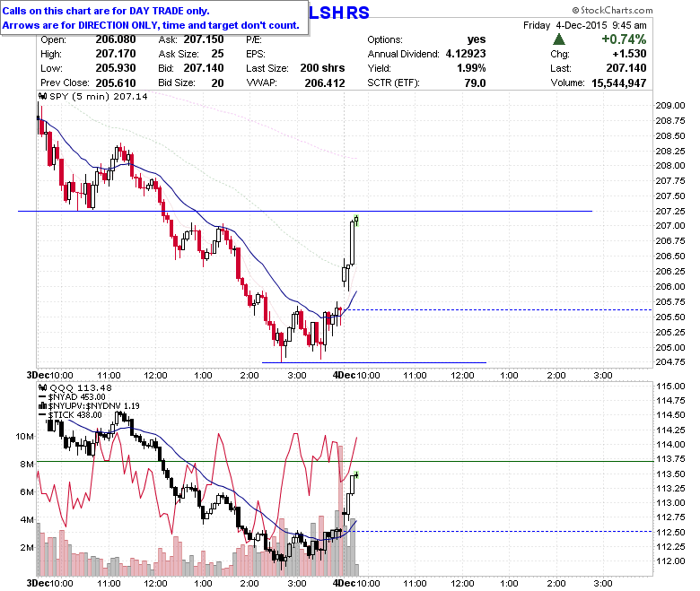Click the 112.50 label on QQQ axis
This screenshot has width=700, height=591.
[669, 532]
